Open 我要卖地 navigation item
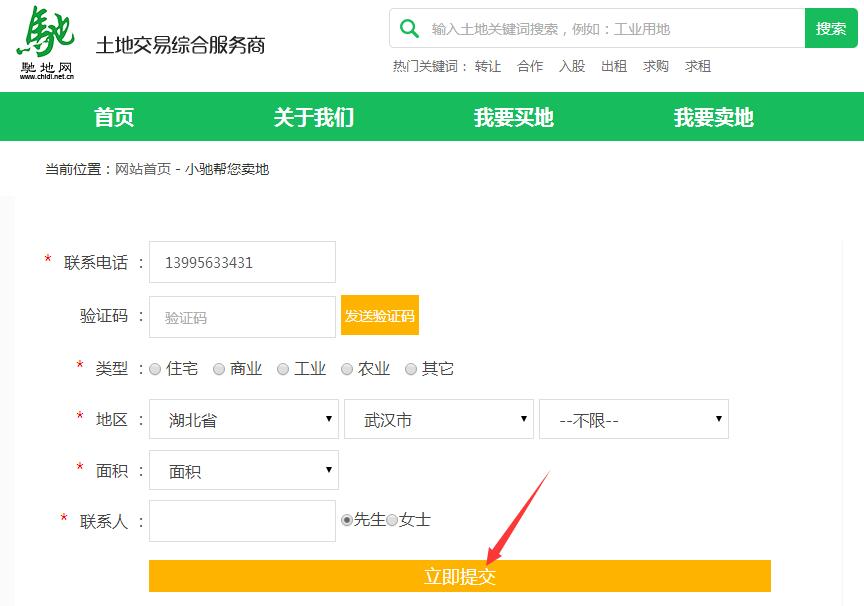 click(714, 117)
